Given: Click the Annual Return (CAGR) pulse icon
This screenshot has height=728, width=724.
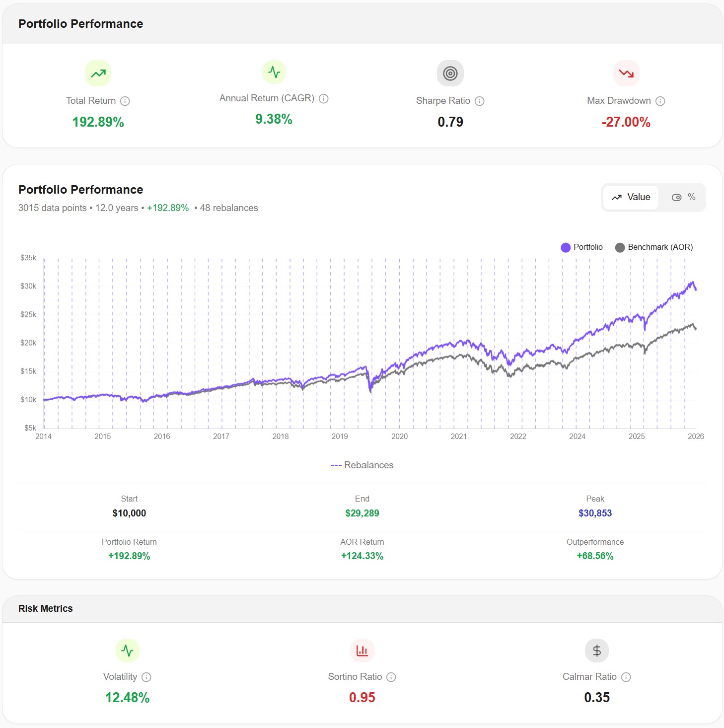Looking at the screenshot, I should click(274, 72).
